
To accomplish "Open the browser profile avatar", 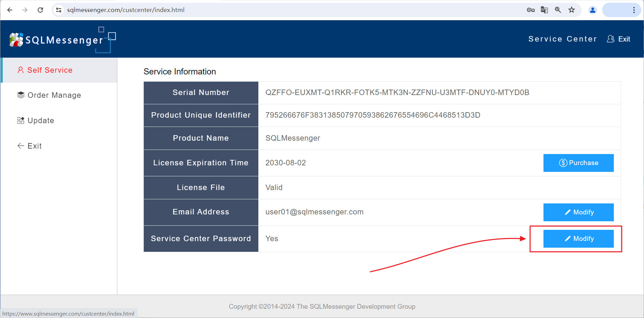I will tap(593, 10).
